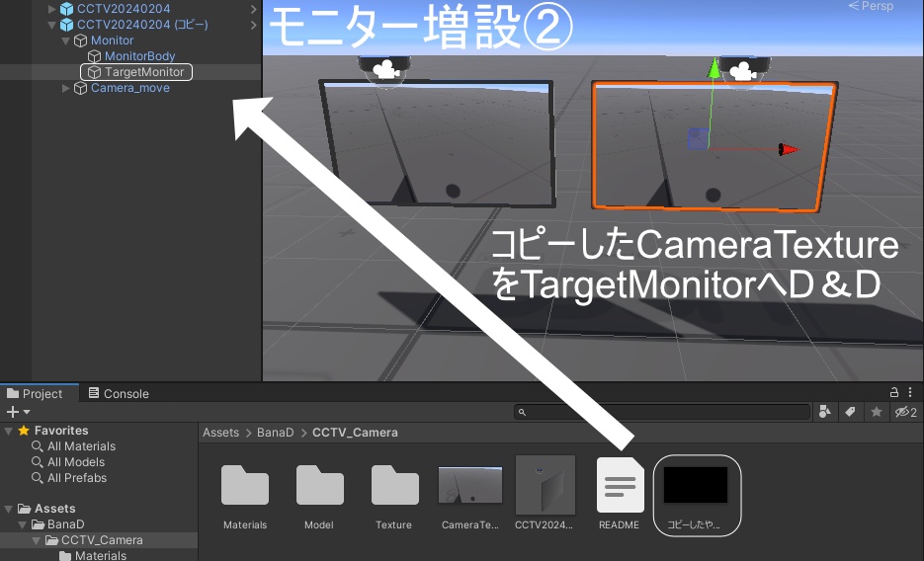The image size is (924, 561).
Task: Select the left monitor in Scene view
Action: 437,143
